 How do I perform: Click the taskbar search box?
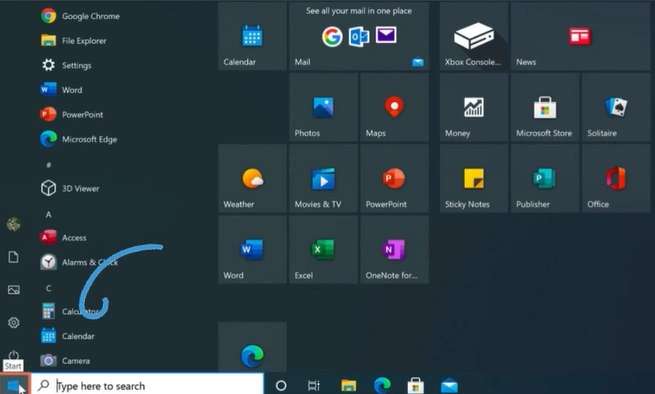(x=147, y=385)
